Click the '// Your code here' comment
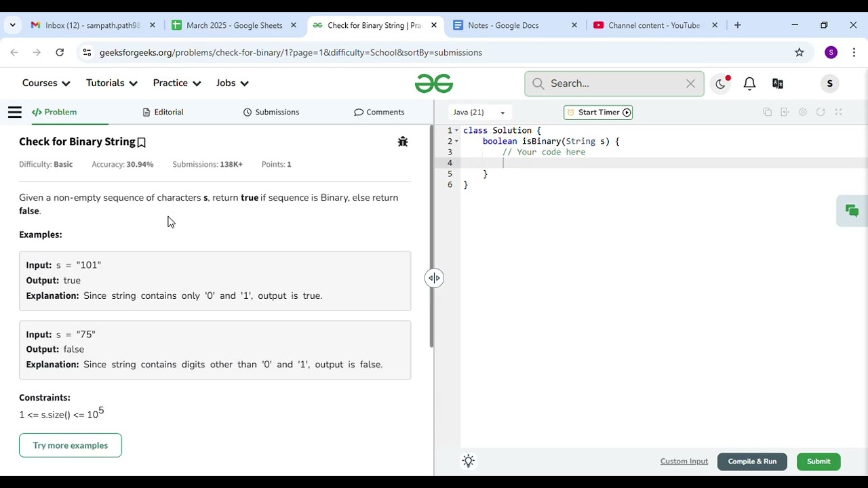Screen dimensions: 868x488 coord(544,152)
